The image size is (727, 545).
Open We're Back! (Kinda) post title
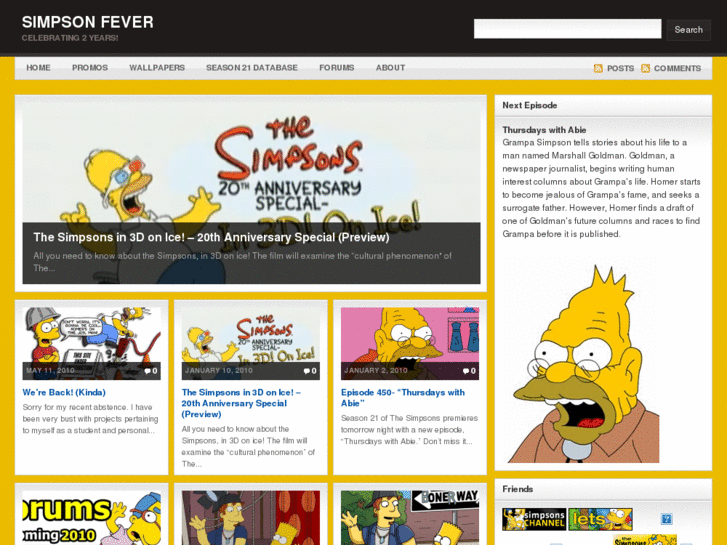(64, 392)
